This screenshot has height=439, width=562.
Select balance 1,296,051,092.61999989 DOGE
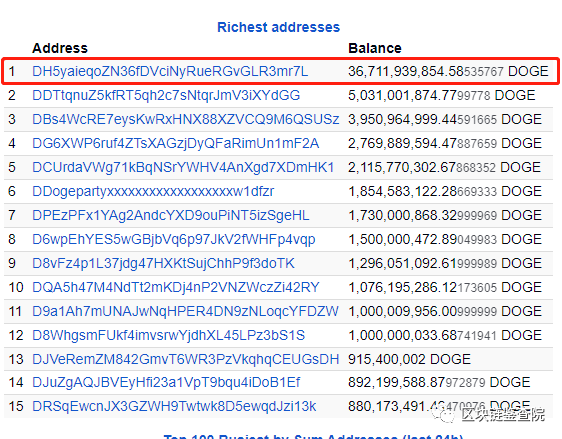(x=445, y=263)
